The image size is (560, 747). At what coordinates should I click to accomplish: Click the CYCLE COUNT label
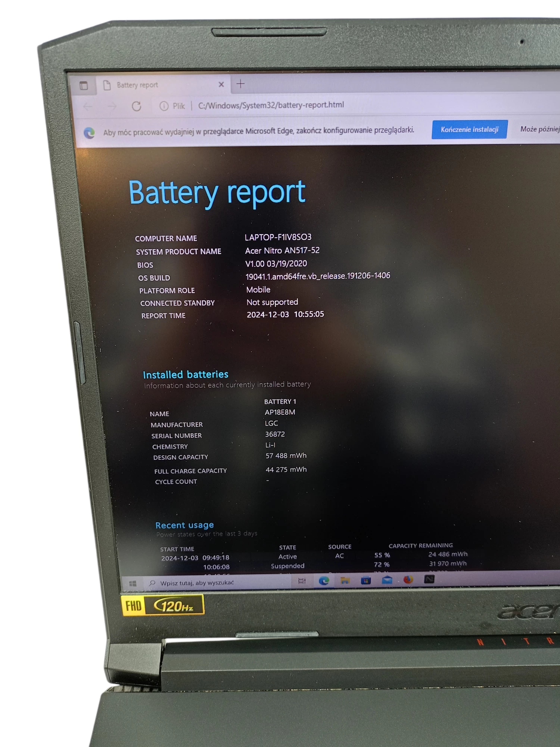click(176, 482)
